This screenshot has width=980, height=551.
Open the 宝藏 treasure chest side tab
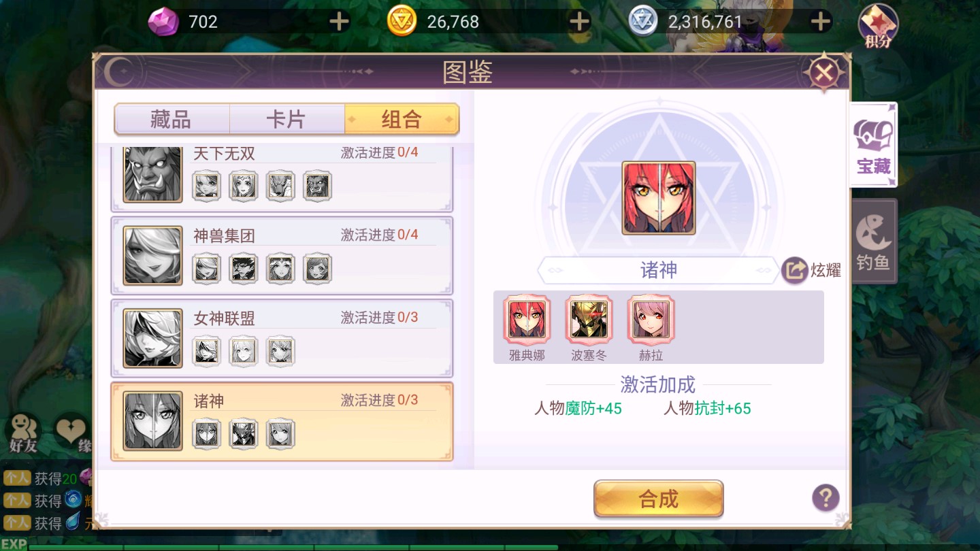click(x=873, y=145)
